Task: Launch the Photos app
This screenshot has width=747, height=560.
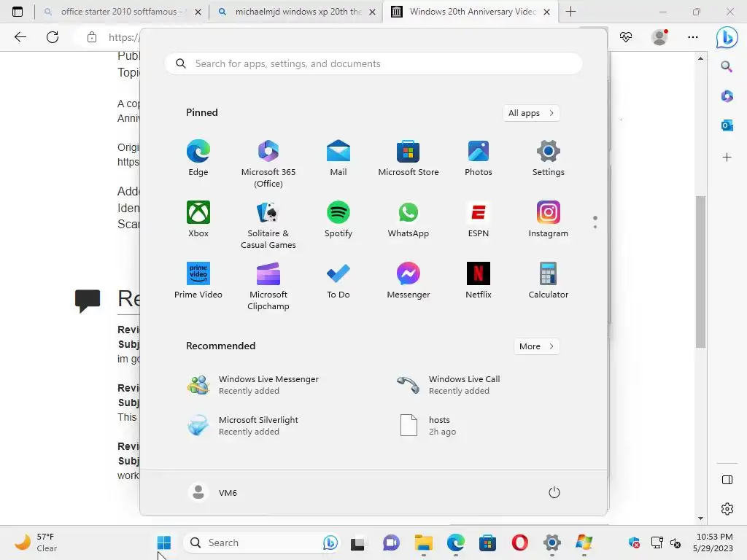Action: pyautogui.click(x=479, y=158)
